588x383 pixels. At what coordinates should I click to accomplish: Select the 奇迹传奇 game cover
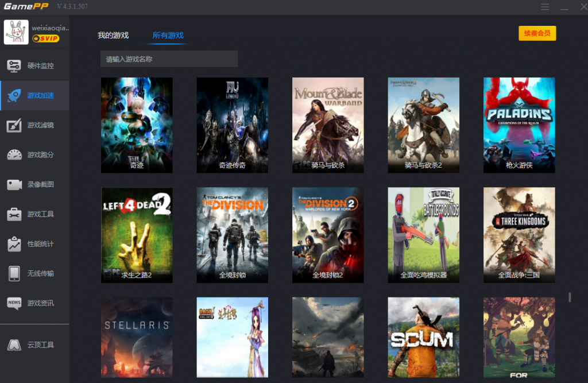tap(232, 125)
